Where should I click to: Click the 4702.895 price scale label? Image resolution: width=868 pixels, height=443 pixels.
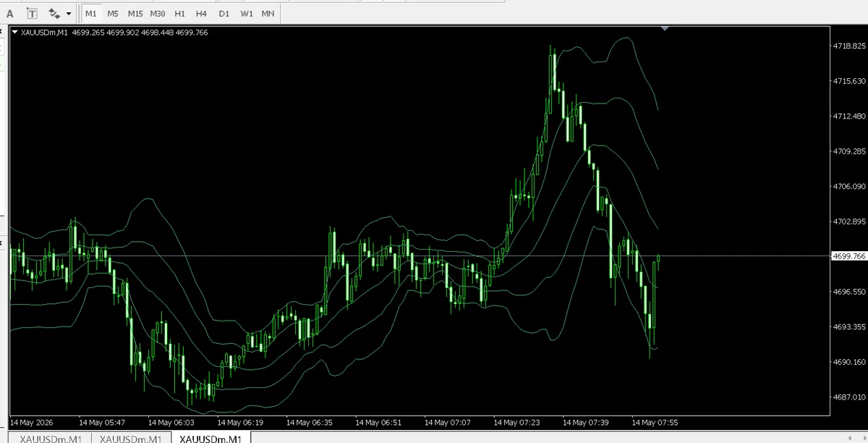[849, 221]
